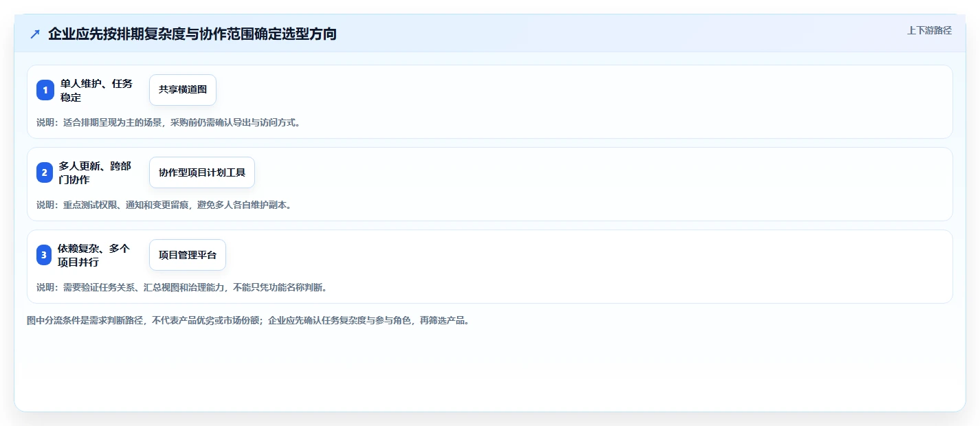Viewport: 980px width, 426px height.
Task: Click the condition text 依赖复杂、多个项目并行
Action: click(x=94, y=255)
